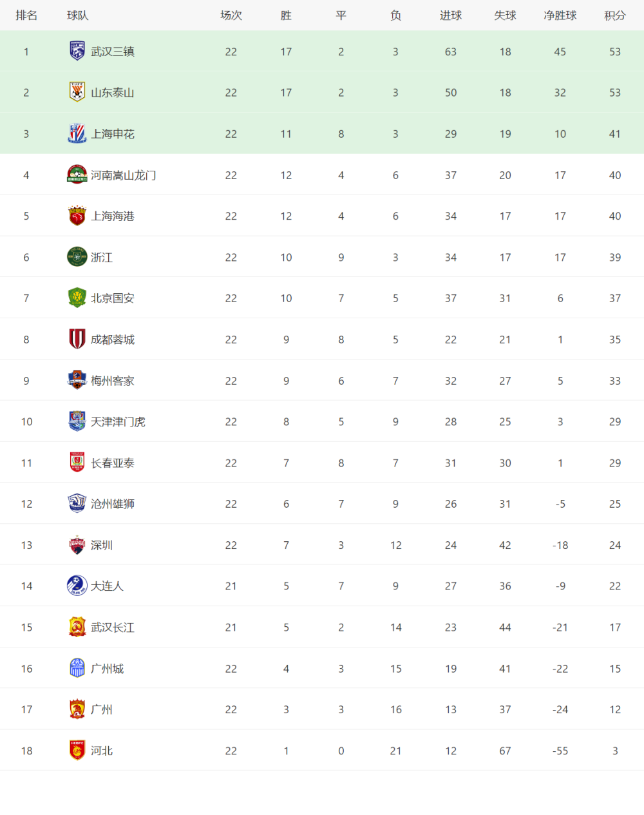
Task: Click the 广州城 team name
Action: (x=107, y=668)
